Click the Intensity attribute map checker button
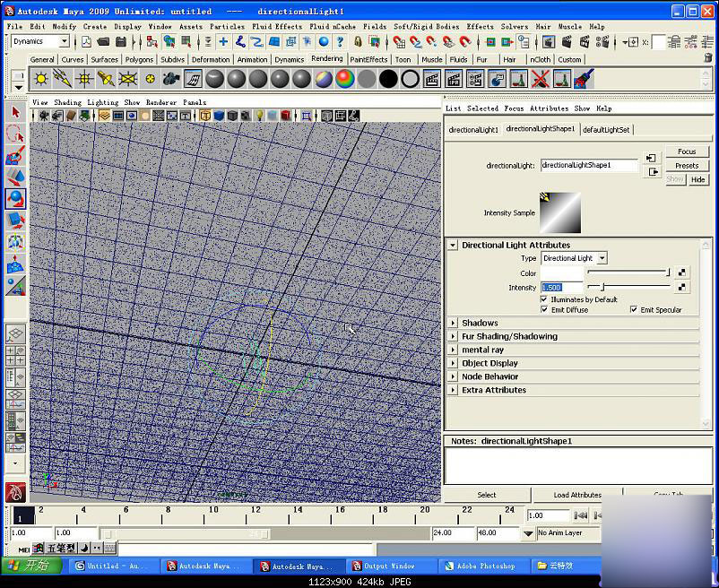This screenshot has width=719, height=588. click(682, 287)
